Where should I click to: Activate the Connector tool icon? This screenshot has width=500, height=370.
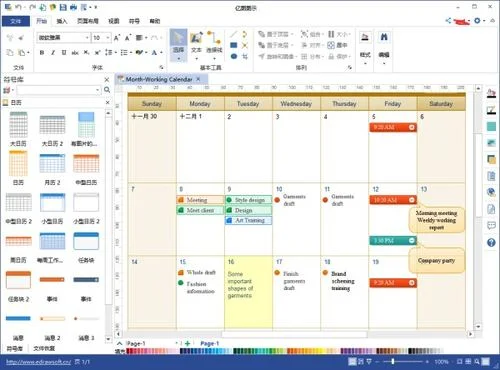214,44
